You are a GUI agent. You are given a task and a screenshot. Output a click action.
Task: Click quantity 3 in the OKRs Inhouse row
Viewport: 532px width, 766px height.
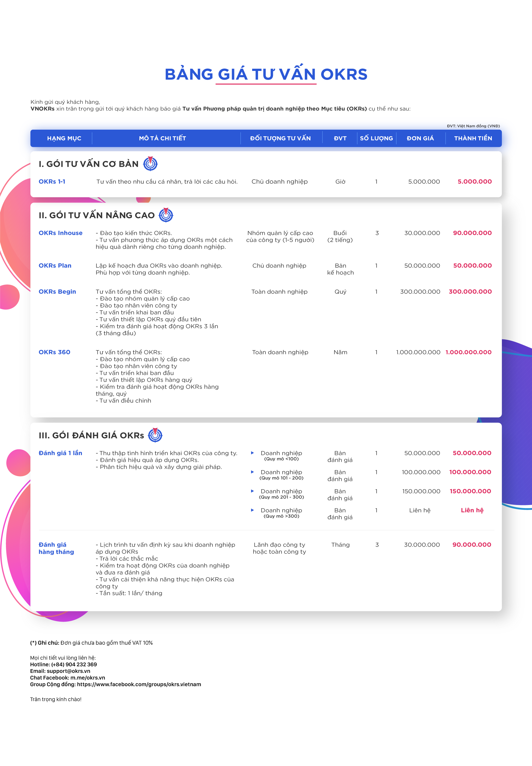pos(377,233)
